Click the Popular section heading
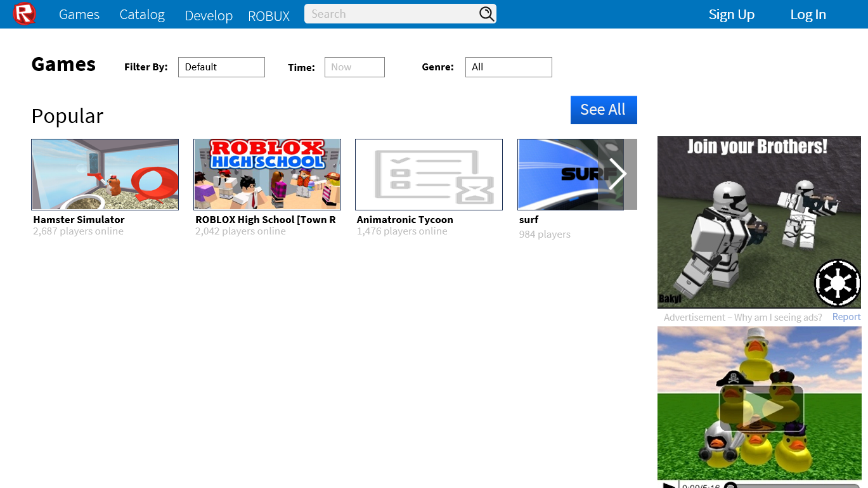This screenshot has height=488, width=868. [x=67, y=116]
